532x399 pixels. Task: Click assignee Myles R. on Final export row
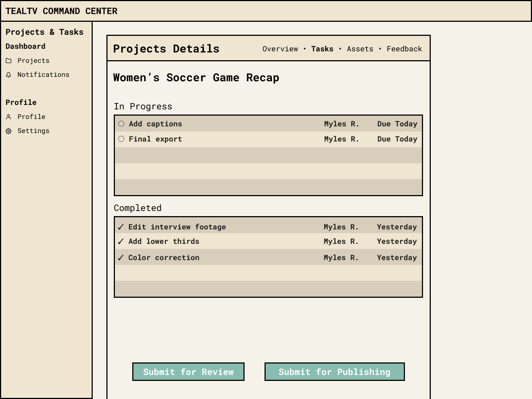(x=342, y=139)
